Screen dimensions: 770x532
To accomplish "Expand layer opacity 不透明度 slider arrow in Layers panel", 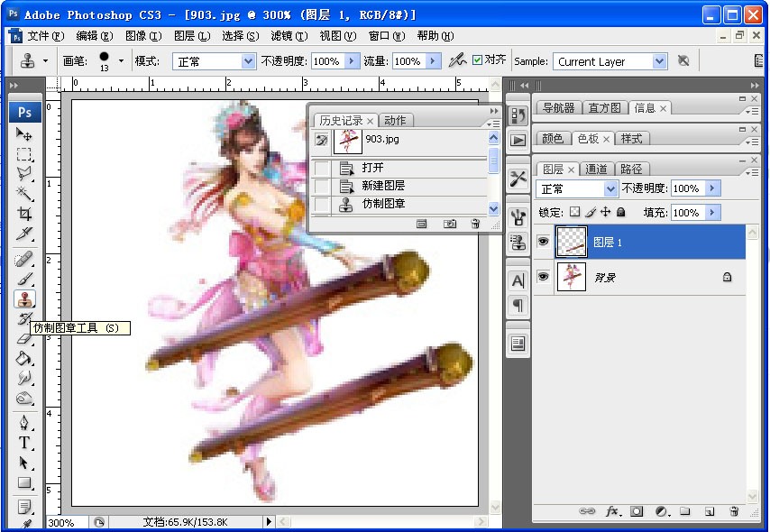I will click(x=712, y=188).
